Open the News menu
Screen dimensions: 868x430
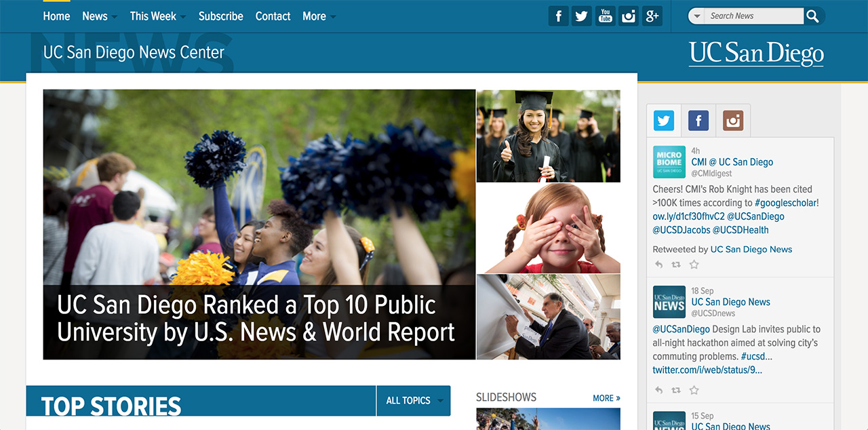pos(99,16)
